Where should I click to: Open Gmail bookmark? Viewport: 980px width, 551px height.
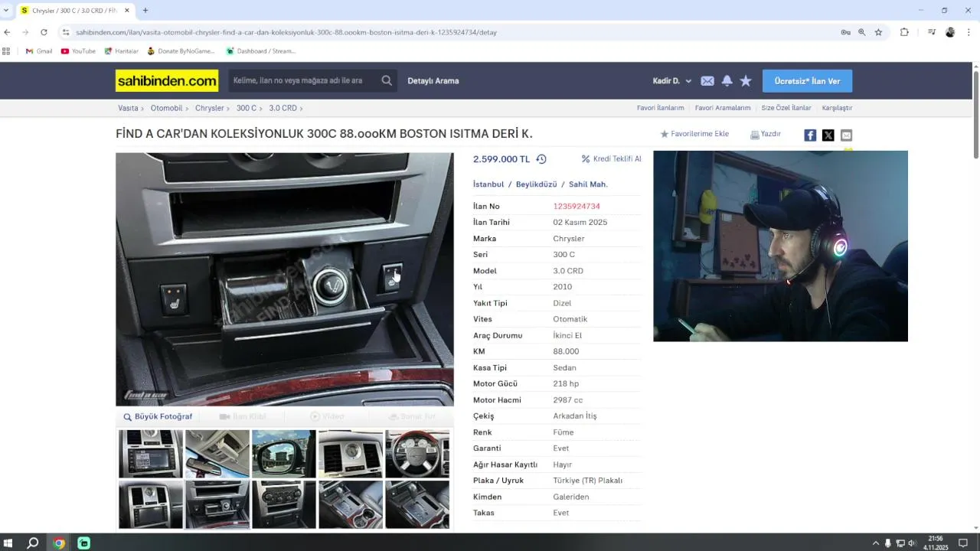(39, 51)
